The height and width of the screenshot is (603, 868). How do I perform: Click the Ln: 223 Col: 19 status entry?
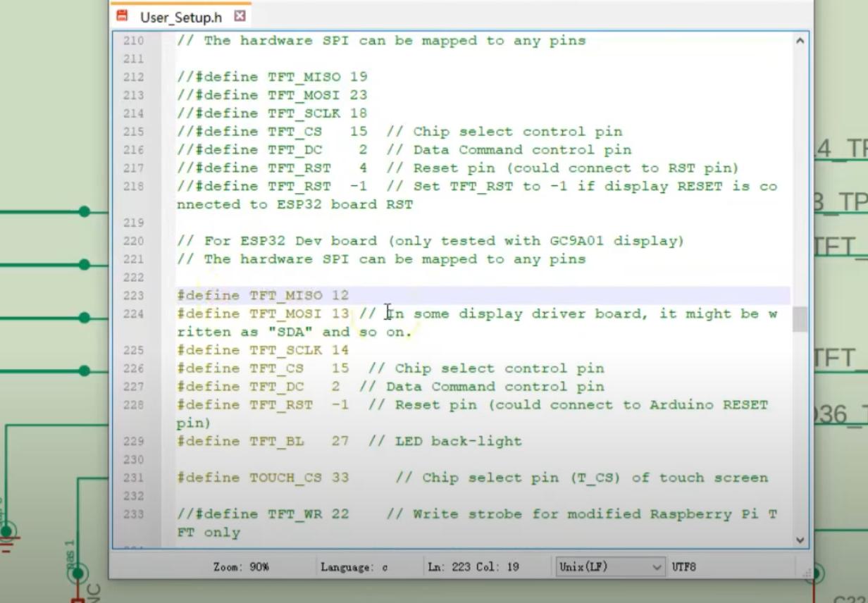[x=473, y=566]
